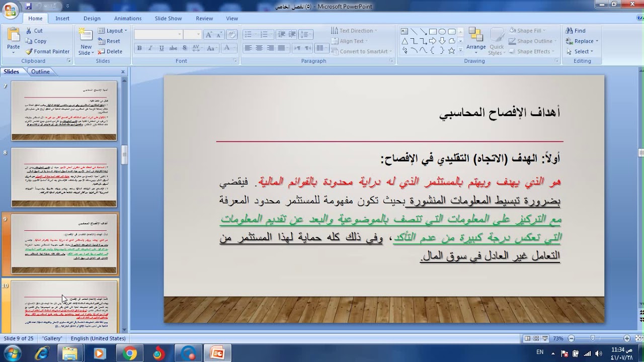Adjust the zoom slider handle
Viewport: 644px width, 362px height.
593,338
